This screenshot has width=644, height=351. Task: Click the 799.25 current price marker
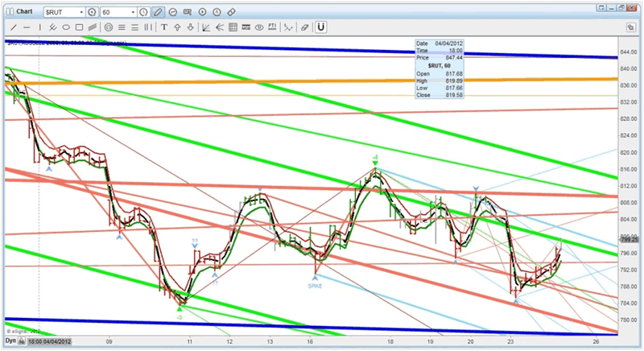point(631,240)
